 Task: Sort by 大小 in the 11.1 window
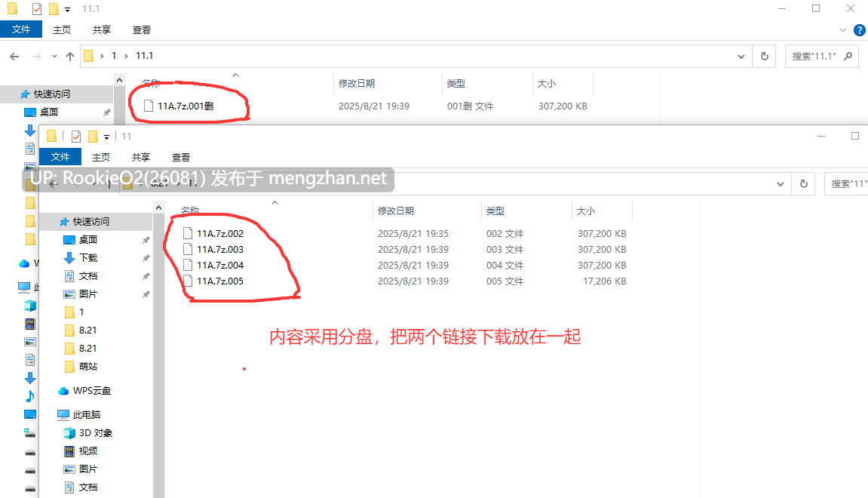547,84
